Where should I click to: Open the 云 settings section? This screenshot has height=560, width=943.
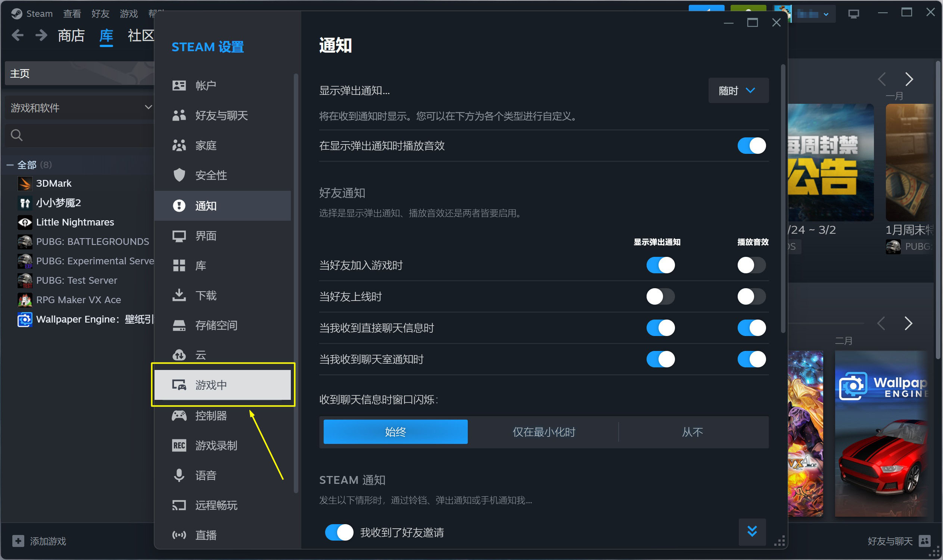(x=222, y=355)
